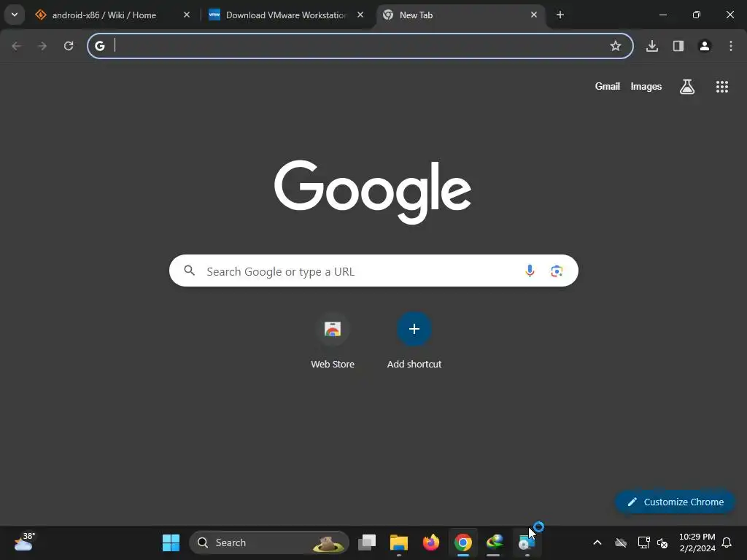Bookmark this tab with the star icon
747x560 pixels.
point(616,46)
